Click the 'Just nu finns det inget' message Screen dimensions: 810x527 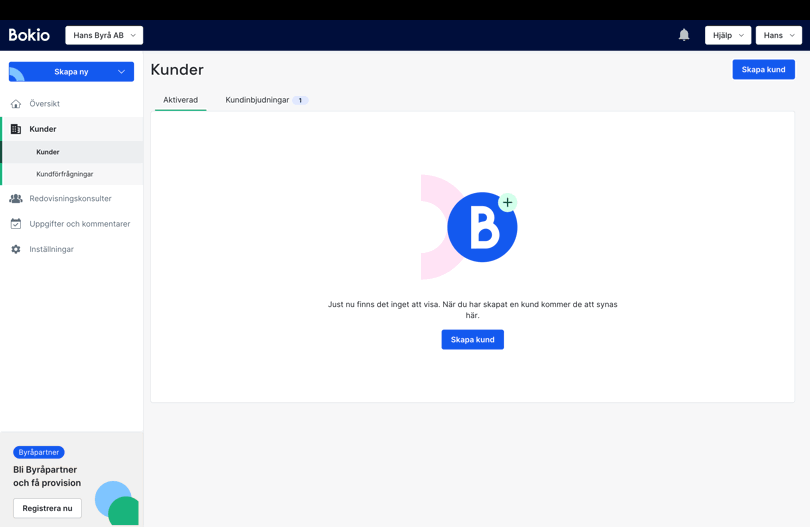pyautogui.click(x=473, y=309)
